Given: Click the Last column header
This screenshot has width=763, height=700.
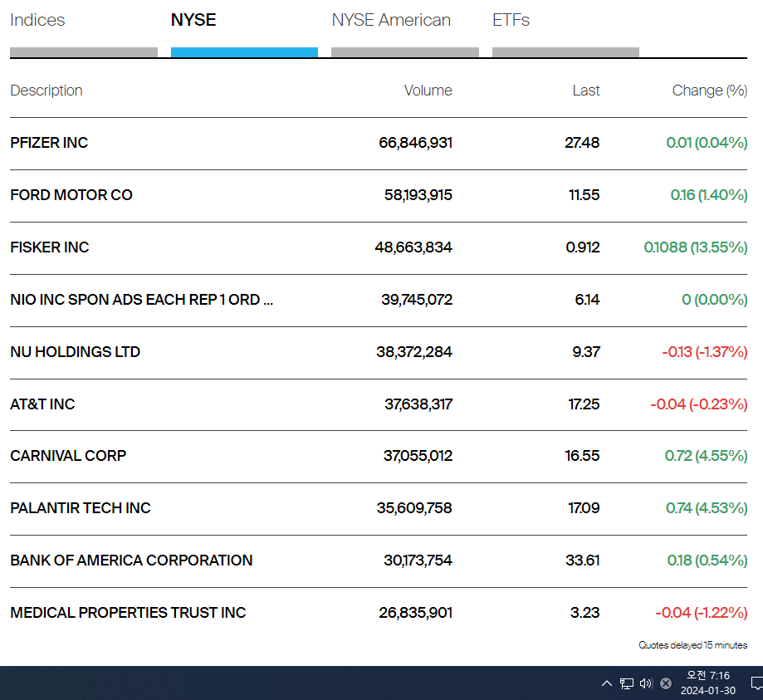Looking at the screenshot, I should pyautogui.click(x=586, y=91).
